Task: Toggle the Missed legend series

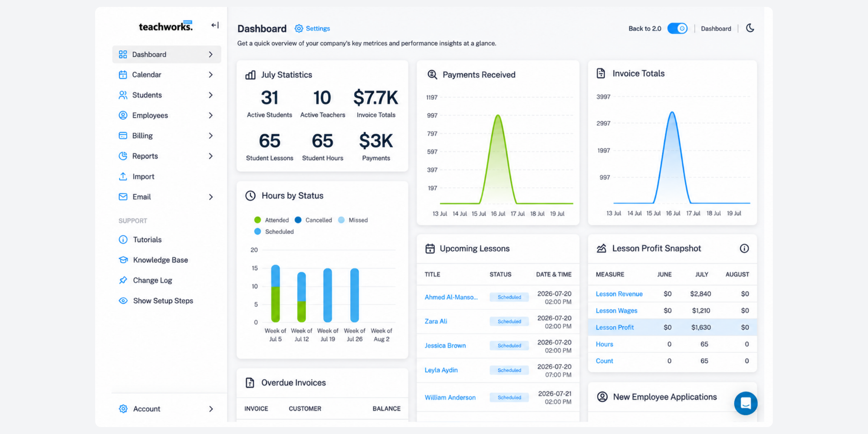Action: (353, 220)
